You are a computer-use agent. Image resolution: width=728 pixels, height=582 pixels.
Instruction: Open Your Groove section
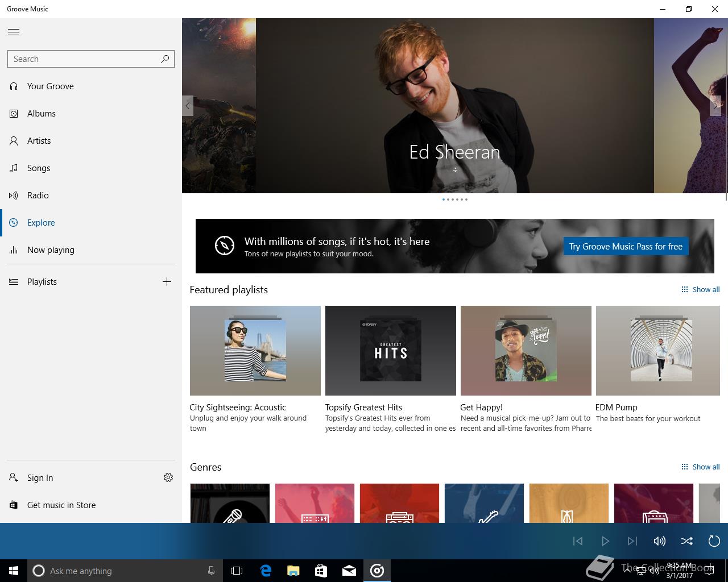pos(91,86)
